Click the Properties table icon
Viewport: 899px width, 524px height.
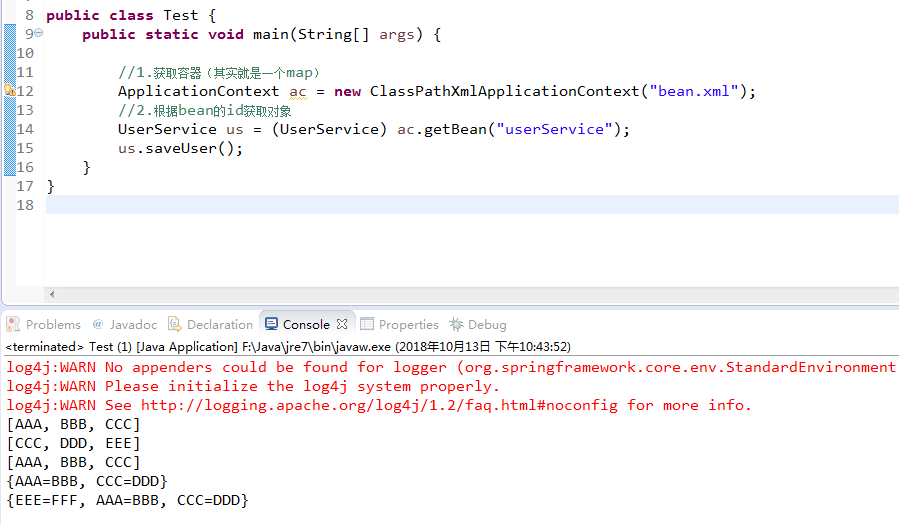367,324
